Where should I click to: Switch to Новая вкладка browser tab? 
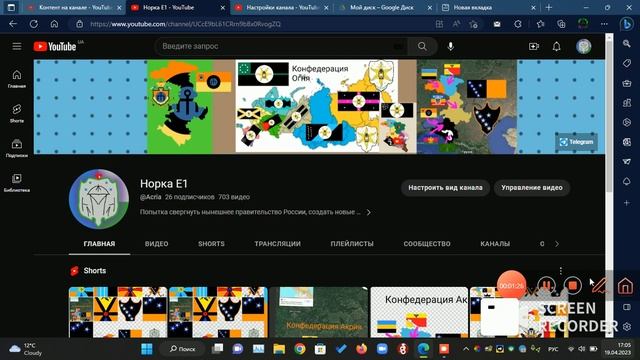point(489,7)
